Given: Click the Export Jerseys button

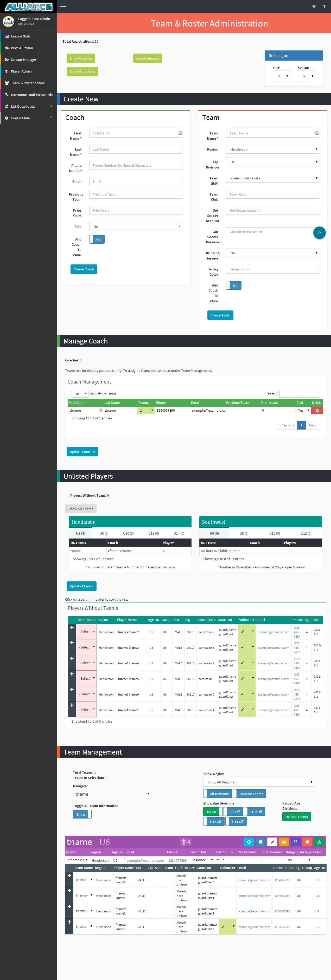Looking at the screenshot, I should [x=147, y=58].
